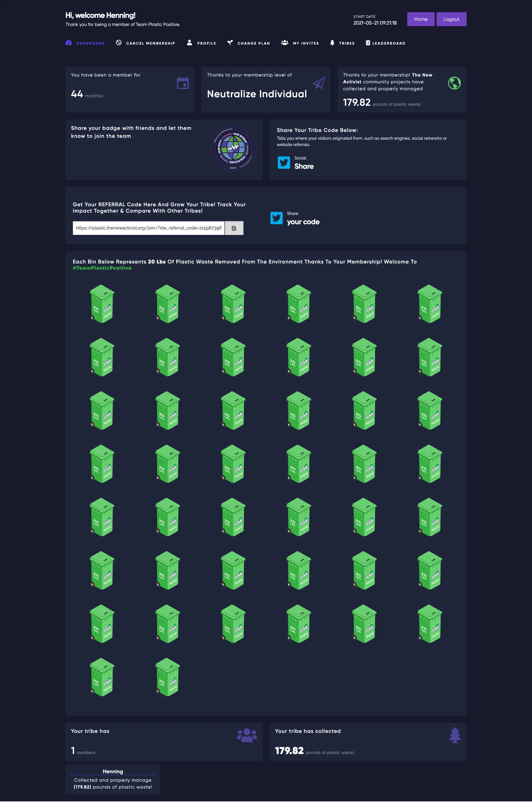Screen dimensions: 532x802
Task: Click the Home button
Action: tap(421, 19)
